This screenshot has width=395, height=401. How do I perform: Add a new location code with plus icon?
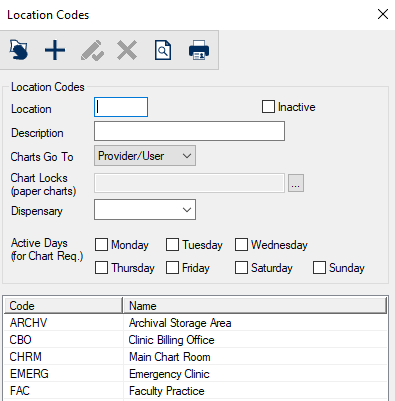(x=55, y=50)
